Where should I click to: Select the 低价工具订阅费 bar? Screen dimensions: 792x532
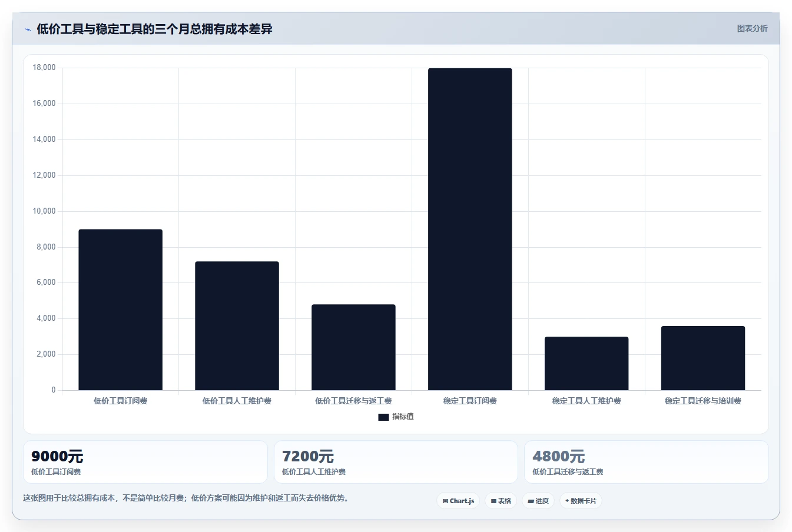pyautogui.click(x=120, y=310)
